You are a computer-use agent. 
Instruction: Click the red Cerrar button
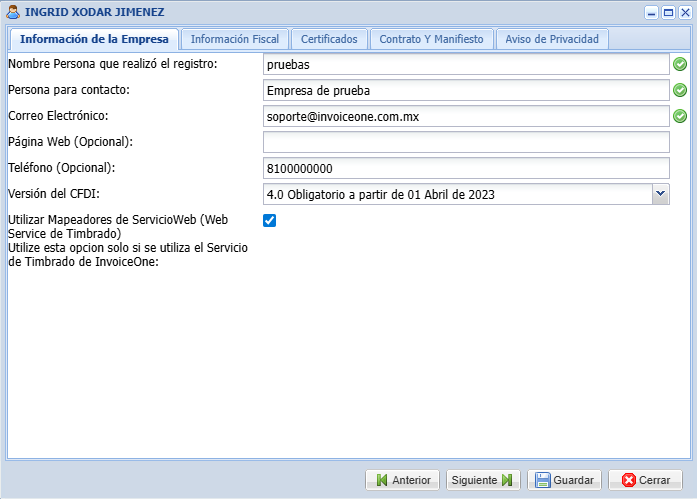point(645,480)
